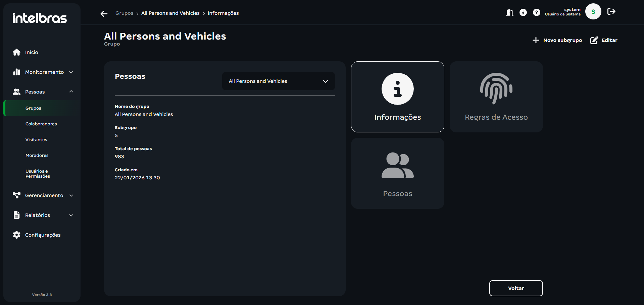Click Novo subgrupo button
Viewport: 644px width, 305px height.
557,40
